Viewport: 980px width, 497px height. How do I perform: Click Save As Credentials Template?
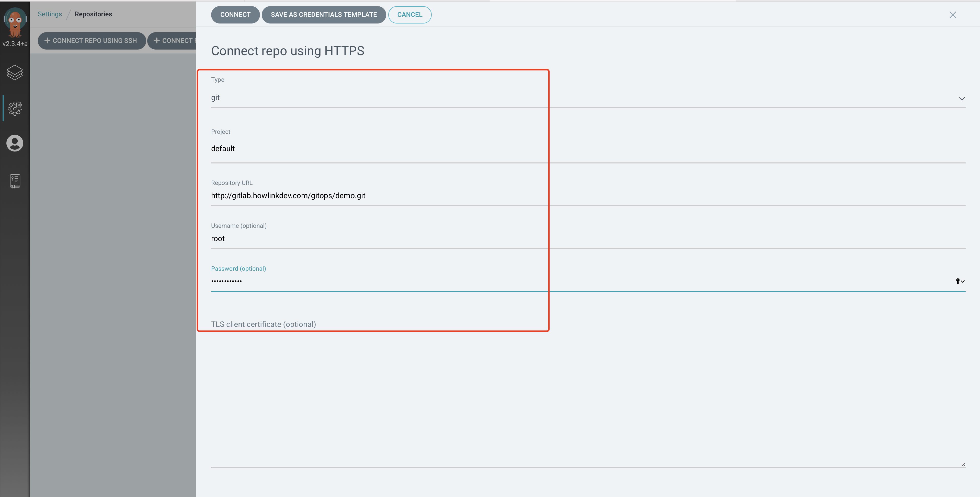pos(323,15)
